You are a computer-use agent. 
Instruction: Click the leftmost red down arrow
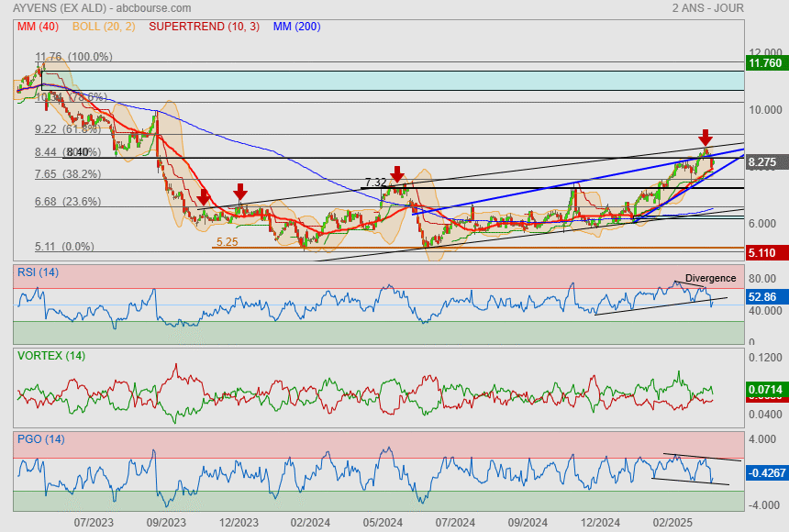coord(204,196)
